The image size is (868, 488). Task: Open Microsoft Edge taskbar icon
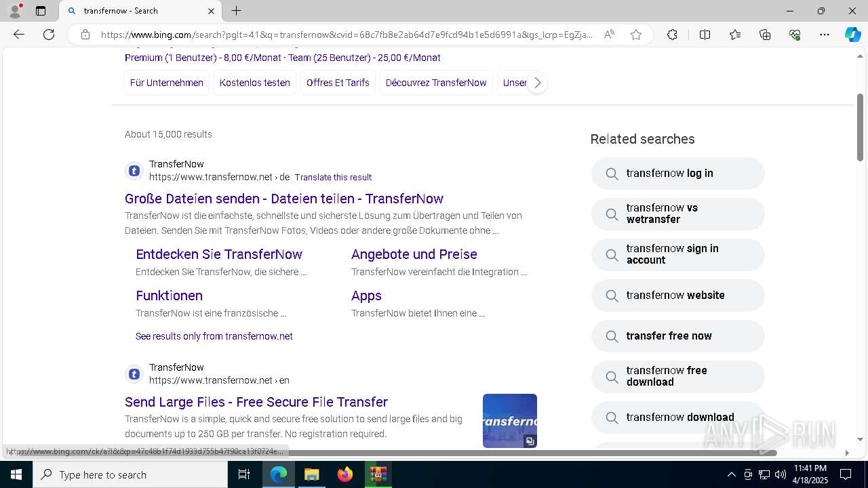(x=279, y=474)
